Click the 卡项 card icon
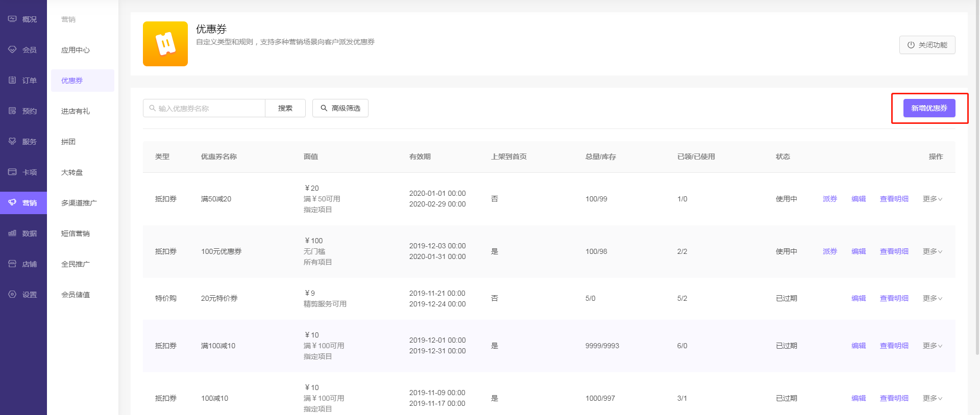Screen dimensions: 980x415 (x=12, y=172)
